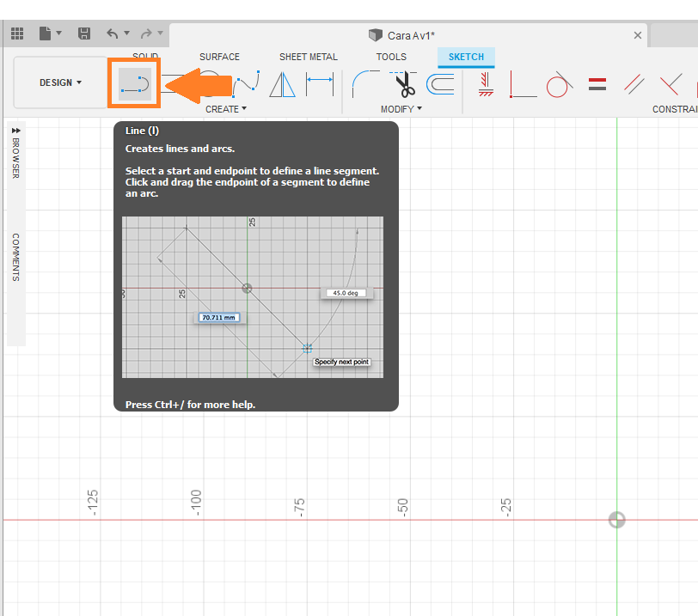Switch to the TOOLS tab
Image resolution: width=698 pixels, height=616 pixels.
click(391, 57)
